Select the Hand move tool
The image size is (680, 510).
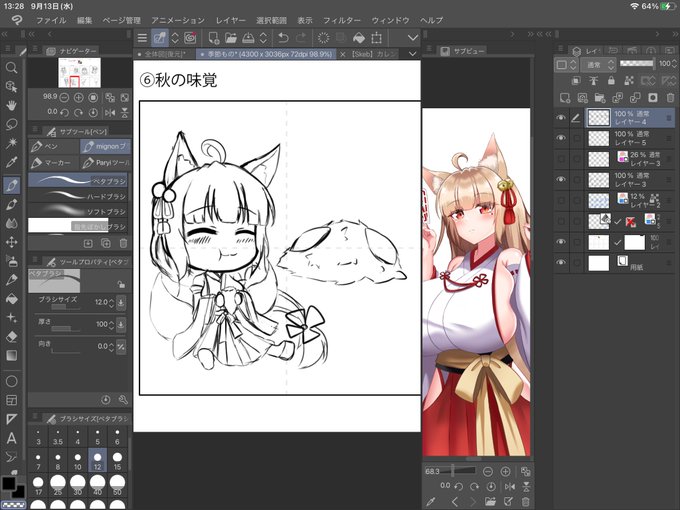click(x=12, y=105)
